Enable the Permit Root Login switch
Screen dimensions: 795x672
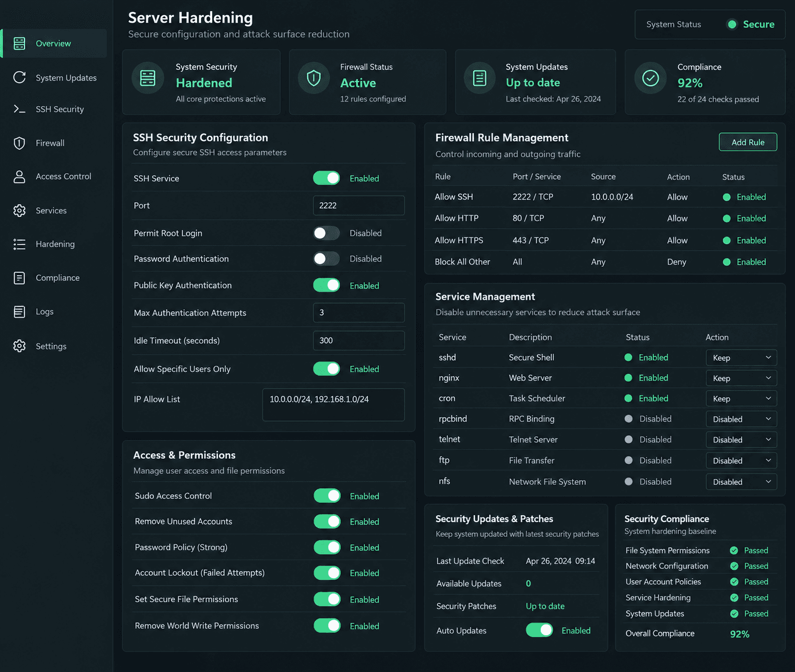(326, 233)
